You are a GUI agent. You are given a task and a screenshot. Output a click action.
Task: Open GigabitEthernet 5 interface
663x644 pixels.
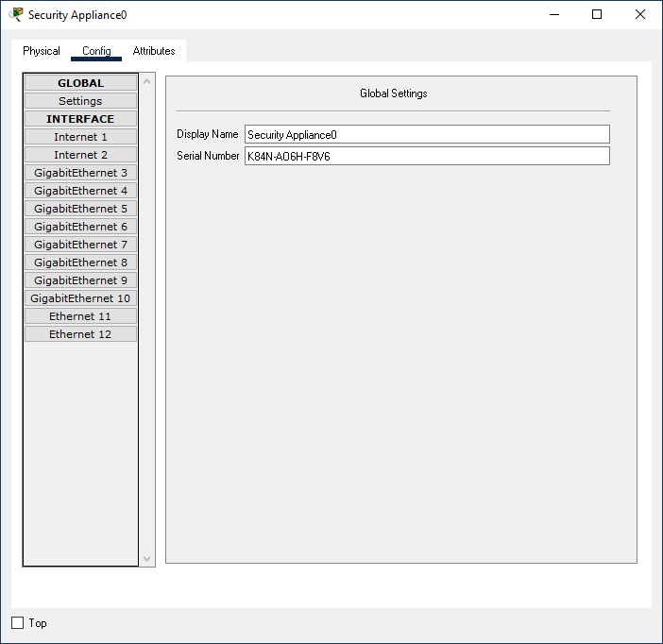(81, 209)
